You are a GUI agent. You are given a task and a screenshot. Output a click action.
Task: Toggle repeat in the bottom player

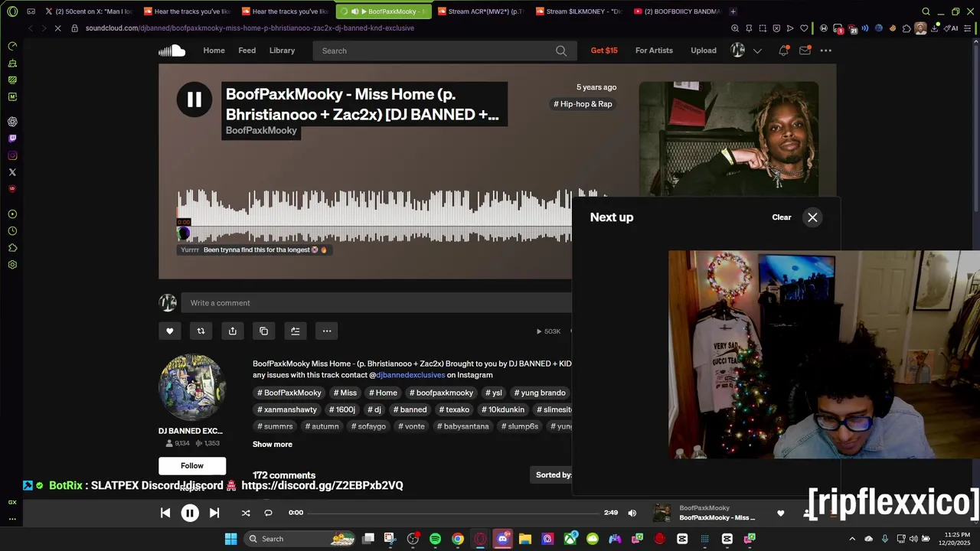tap(268, 513)
